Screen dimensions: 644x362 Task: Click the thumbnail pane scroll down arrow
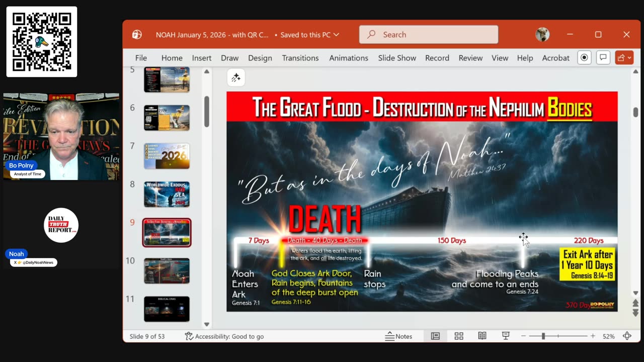click(206, 324)
